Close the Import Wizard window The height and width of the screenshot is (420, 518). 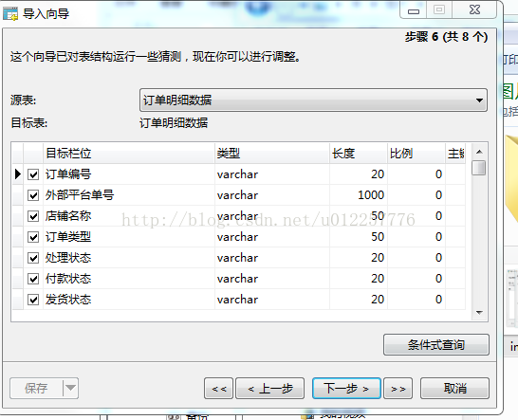474,9
